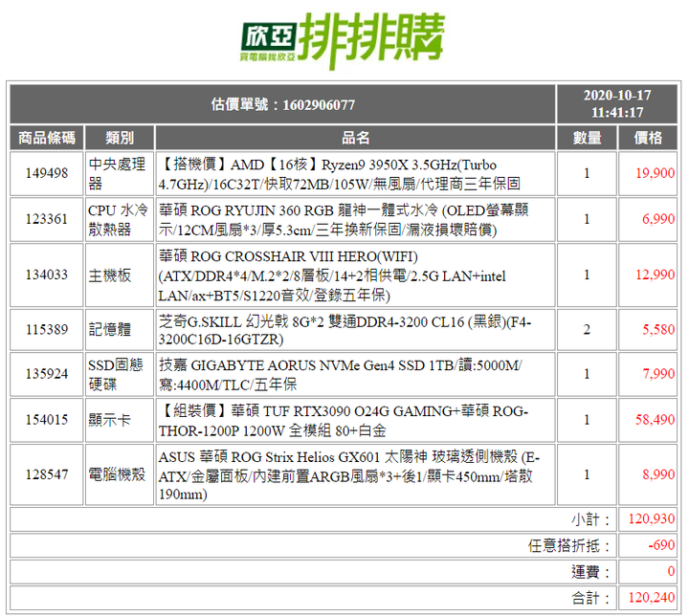Click the 數量 column header

pos(587,138)
